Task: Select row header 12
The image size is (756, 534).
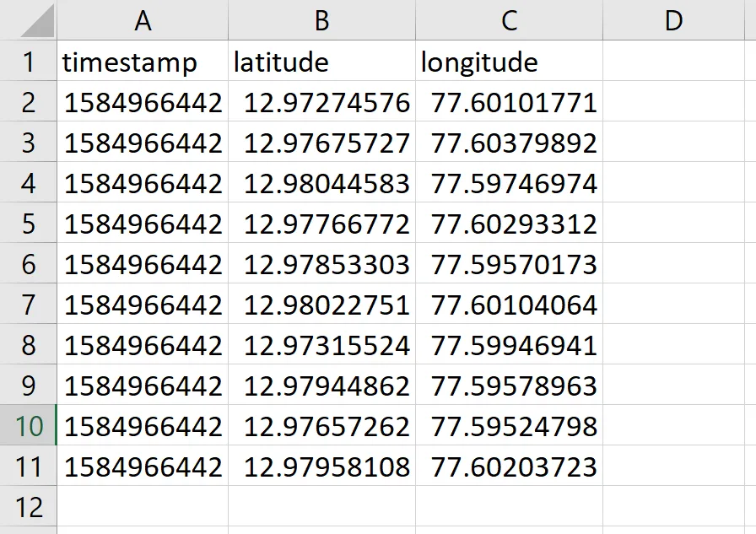Action: click(29, 507)
